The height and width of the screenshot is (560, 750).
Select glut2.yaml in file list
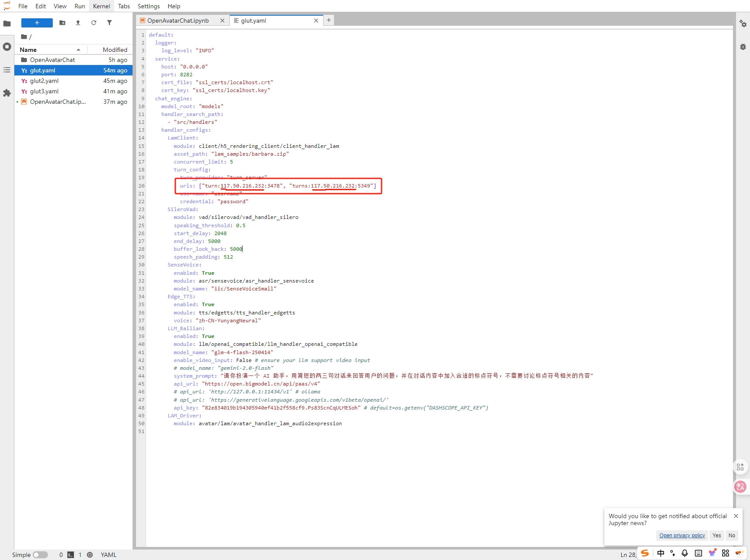tap(73, 81)
